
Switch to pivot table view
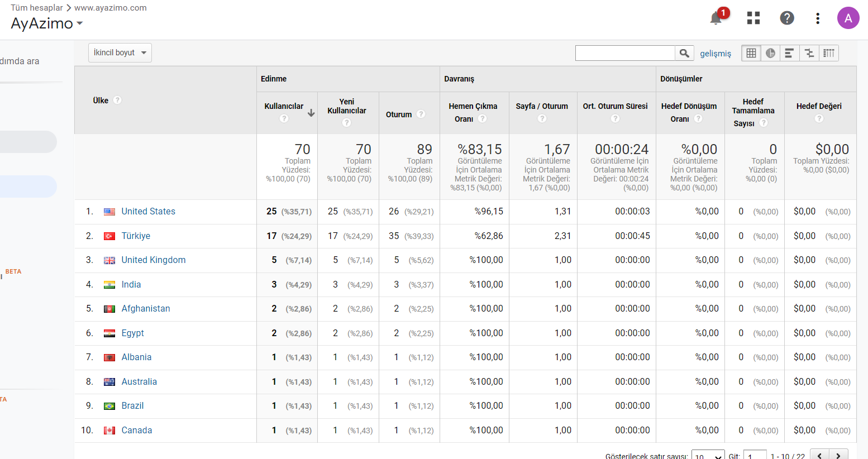click(829, 53)
